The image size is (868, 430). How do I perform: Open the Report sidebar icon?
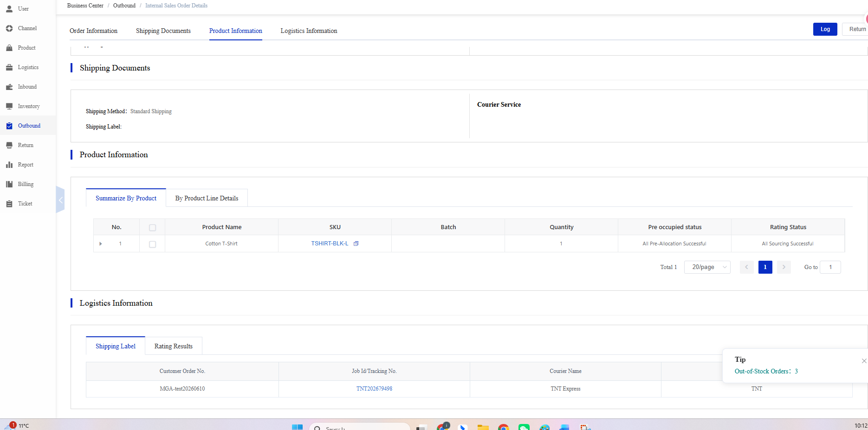9,165
